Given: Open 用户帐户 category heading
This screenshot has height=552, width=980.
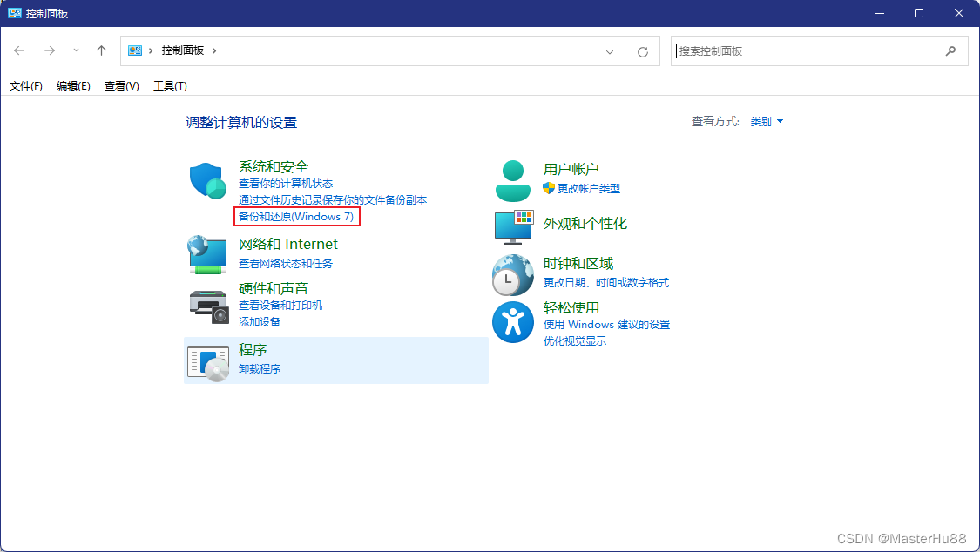Looking at the screenshot, I should pos(571,169).
